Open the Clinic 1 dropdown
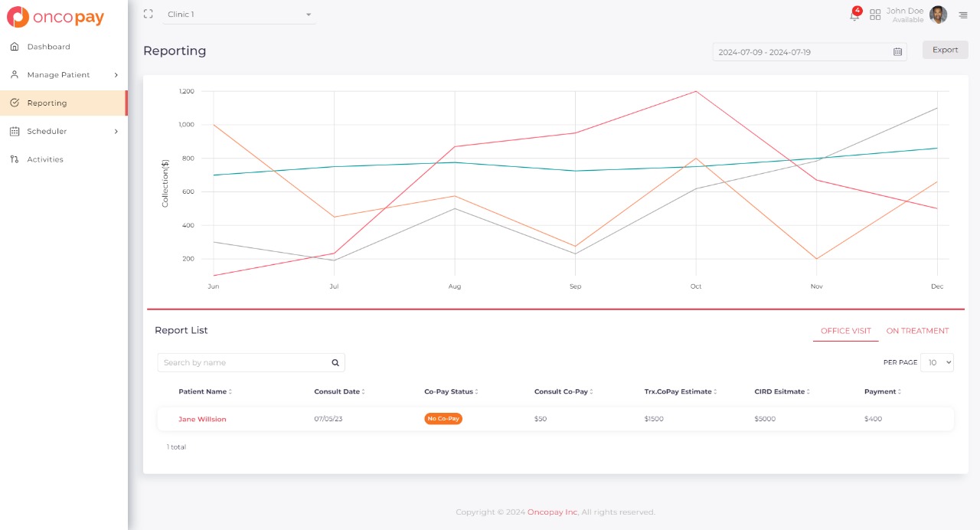Viewport: 980px width, 530px height. click(x=239, y=15)
